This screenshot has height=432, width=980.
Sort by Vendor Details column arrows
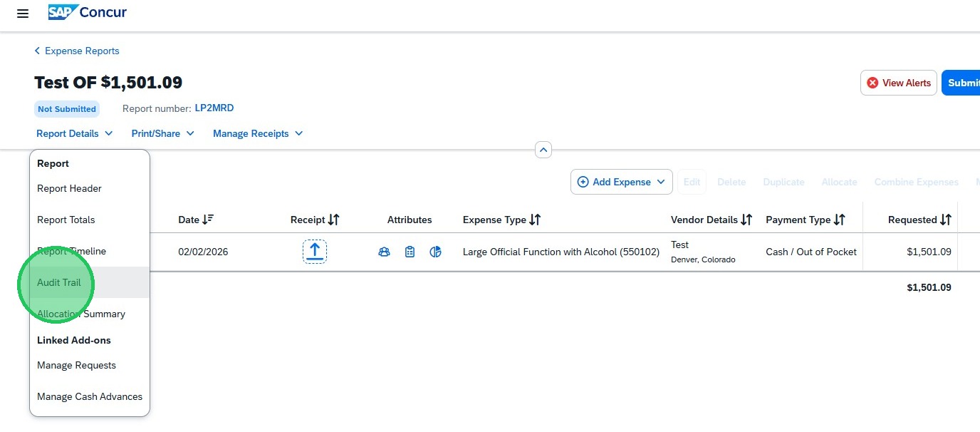(746, 220)
